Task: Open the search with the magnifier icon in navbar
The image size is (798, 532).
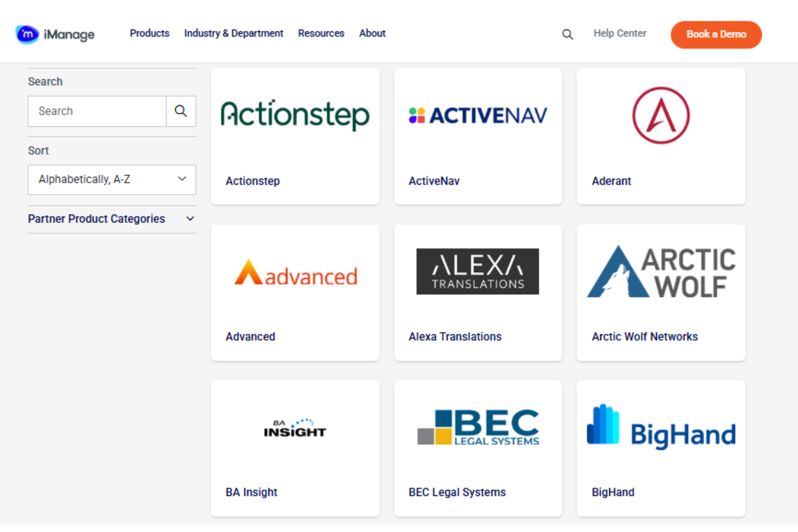Action: click(567, 34)
